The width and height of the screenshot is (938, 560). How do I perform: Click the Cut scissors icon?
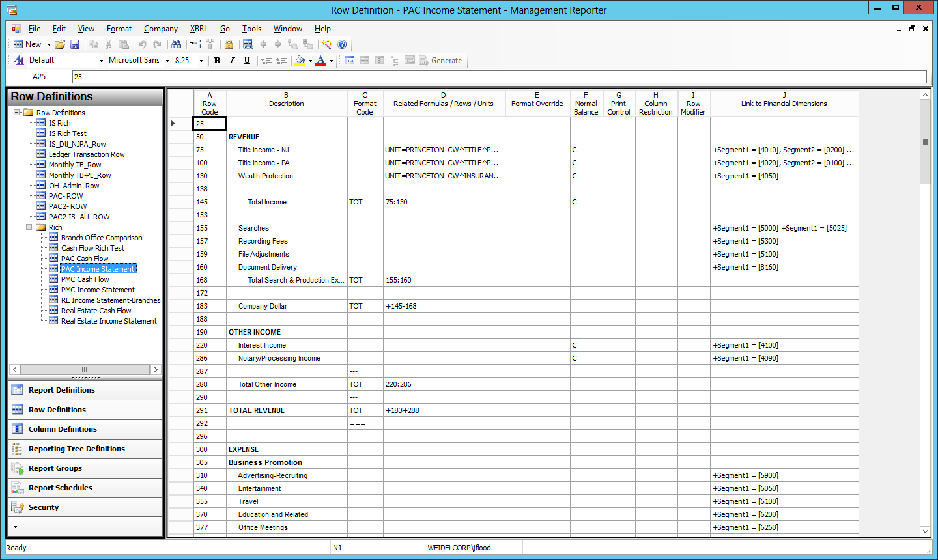pos(109,44)
